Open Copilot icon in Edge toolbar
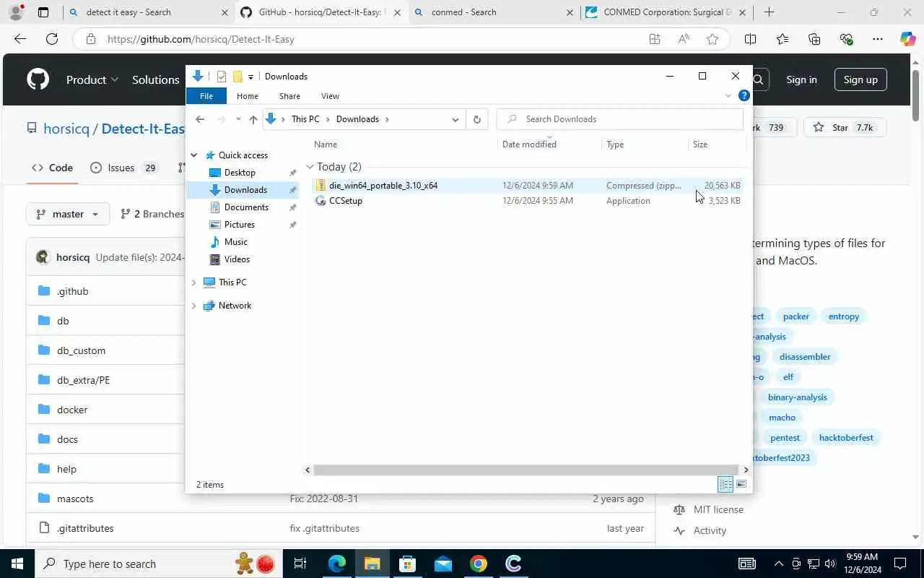The height and width of the screenshot is (578, 924). [907, 39]
